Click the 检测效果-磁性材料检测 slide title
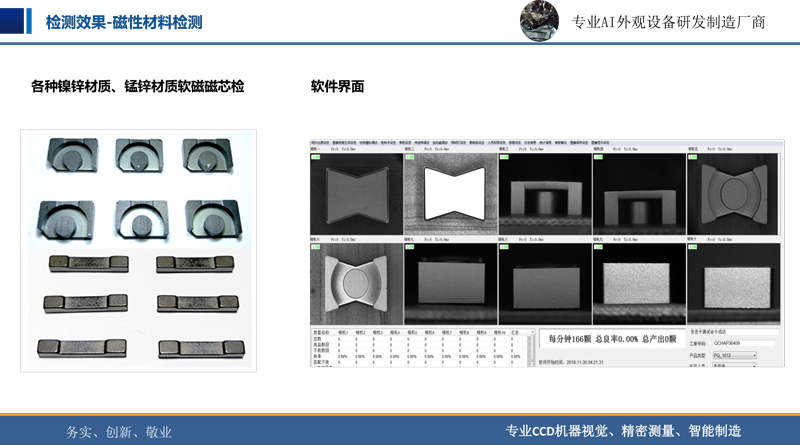The image size is (800, 445). pyautogui.click(x=124, y=22)
